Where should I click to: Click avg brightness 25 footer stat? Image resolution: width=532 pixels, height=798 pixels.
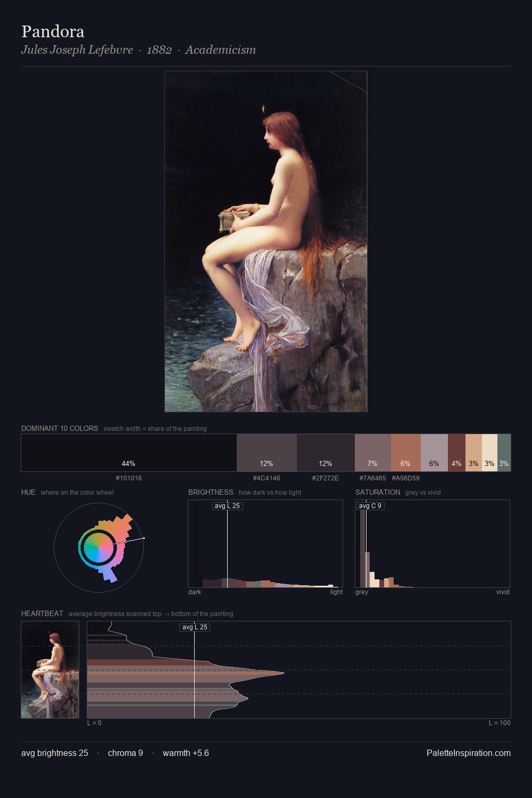tap(55, 753)
